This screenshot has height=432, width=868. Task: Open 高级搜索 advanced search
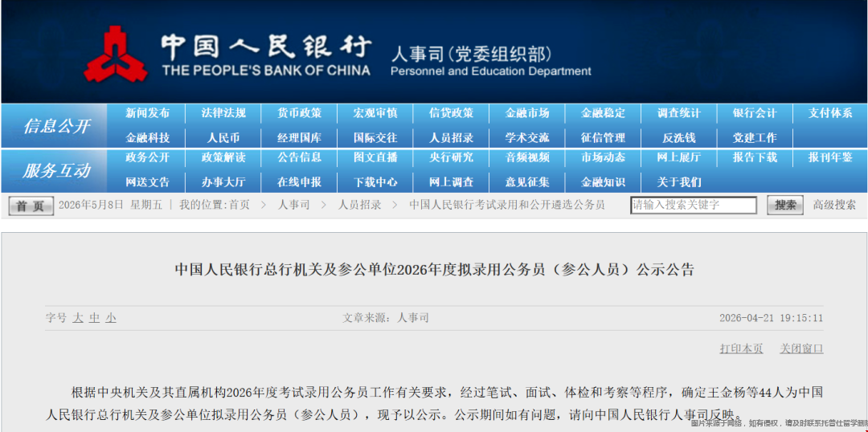(834, 206)
